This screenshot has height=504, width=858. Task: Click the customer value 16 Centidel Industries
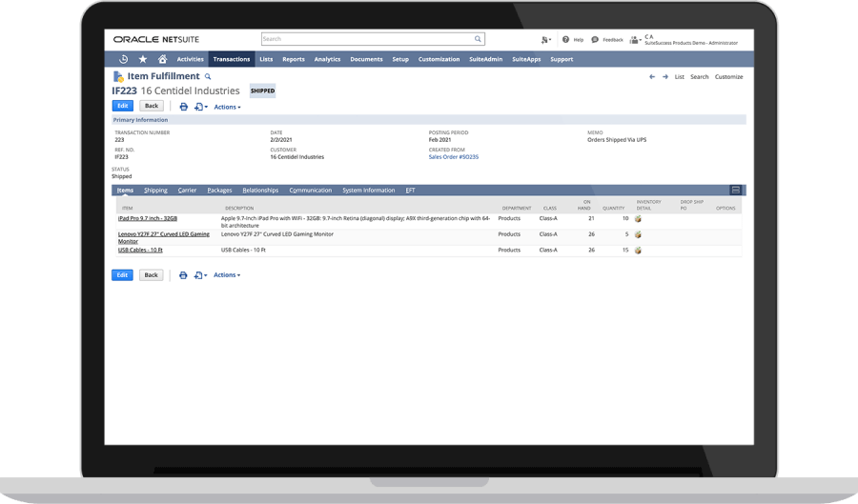pos(297,157)
